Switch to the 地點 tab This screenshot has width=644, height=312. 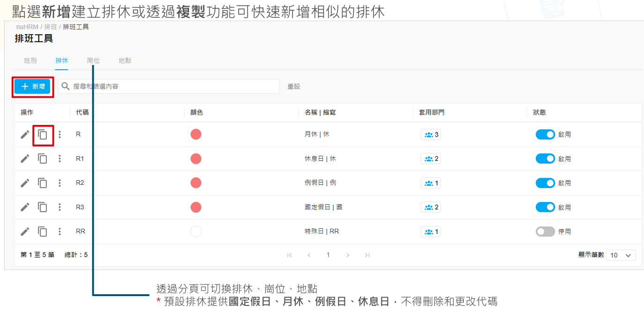(x=125, y=61)
